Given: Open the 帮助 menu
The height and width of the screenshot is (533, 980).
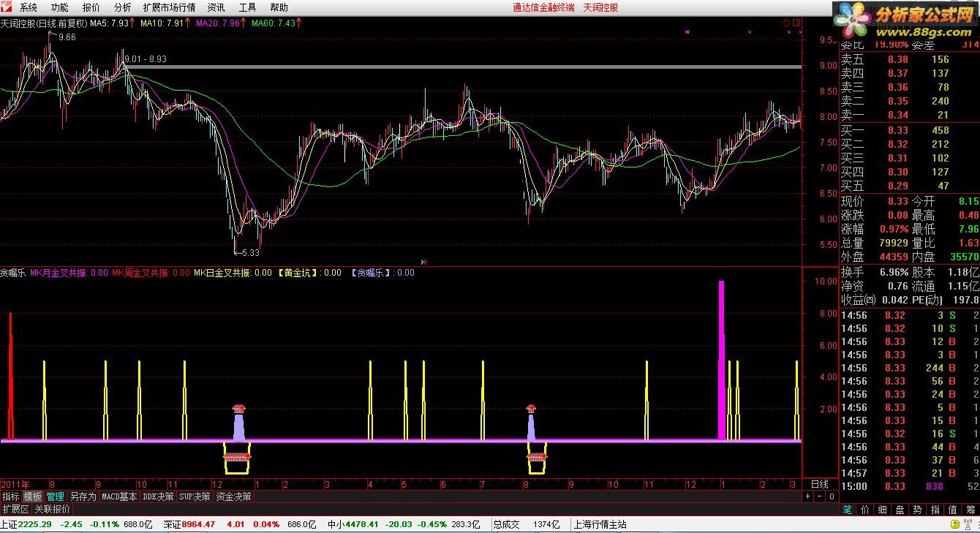Looking at the screenshot, I should tap(279, 7).
